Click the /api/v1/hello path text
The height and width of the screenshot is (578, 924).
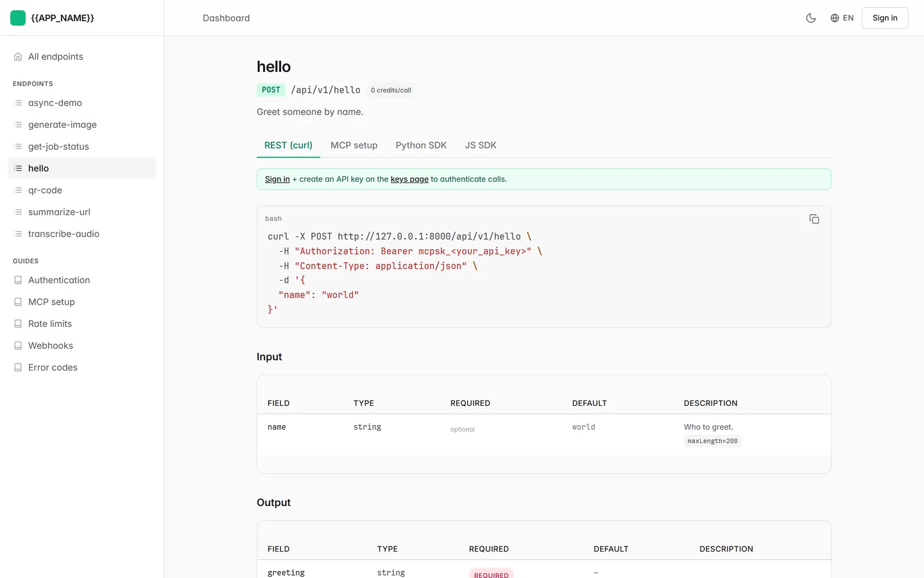tap(326, 90)
